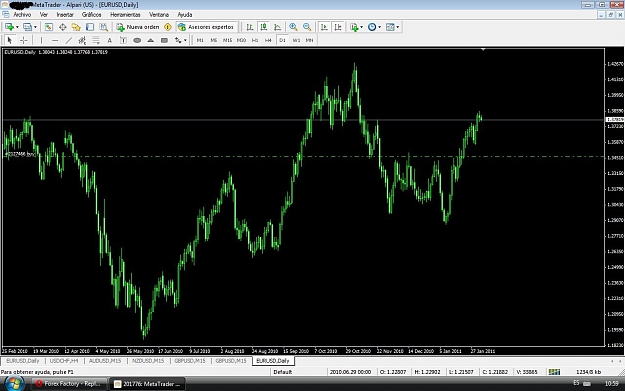Switch to H1 timeframe
The width and height of the screenshot is (625, 391).
click(x=255, y=40)
